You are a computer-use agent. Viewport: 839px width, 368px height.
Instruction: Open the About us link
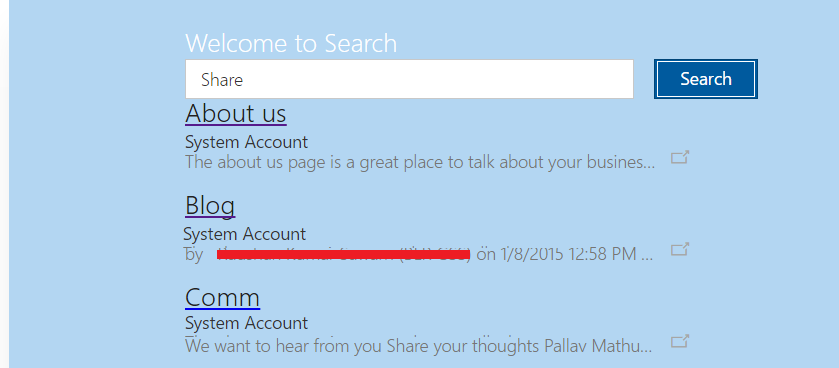236,113
